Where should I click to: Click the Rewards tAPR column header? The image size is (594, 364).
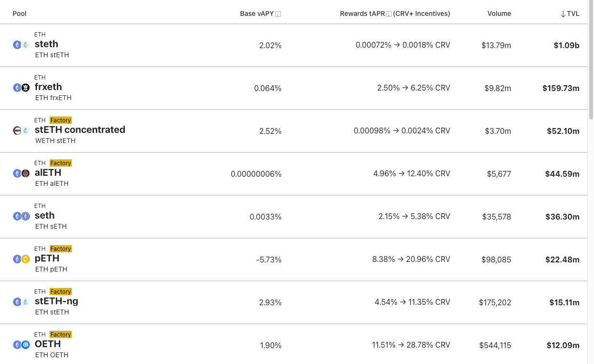click(362, 13)
